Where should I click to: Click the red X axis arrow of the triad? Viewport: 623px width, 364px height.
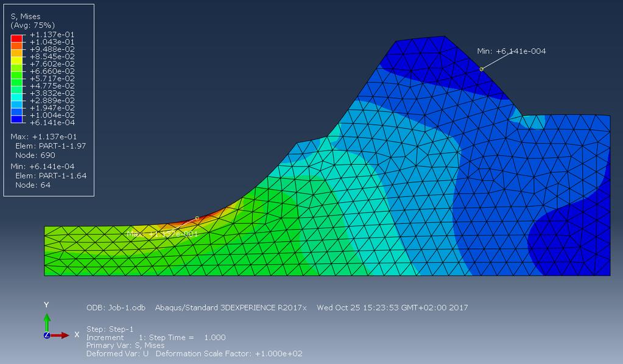point(60,335)
